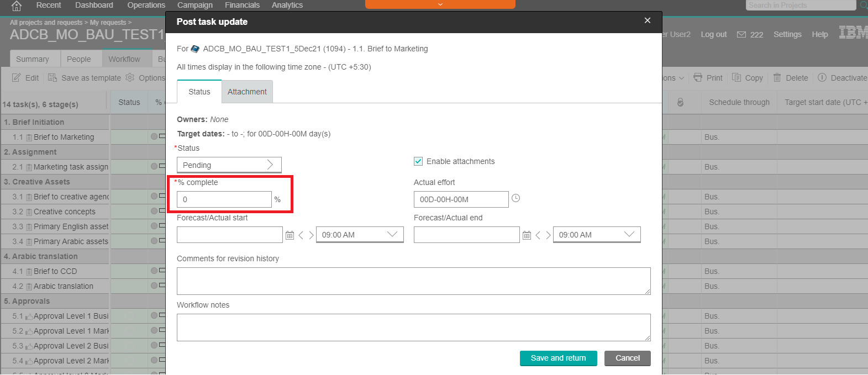Click next day arrow for Forecast/Actual end
Image resolution: width=868 pixels, height=375 pixels.
coord(548,235)
